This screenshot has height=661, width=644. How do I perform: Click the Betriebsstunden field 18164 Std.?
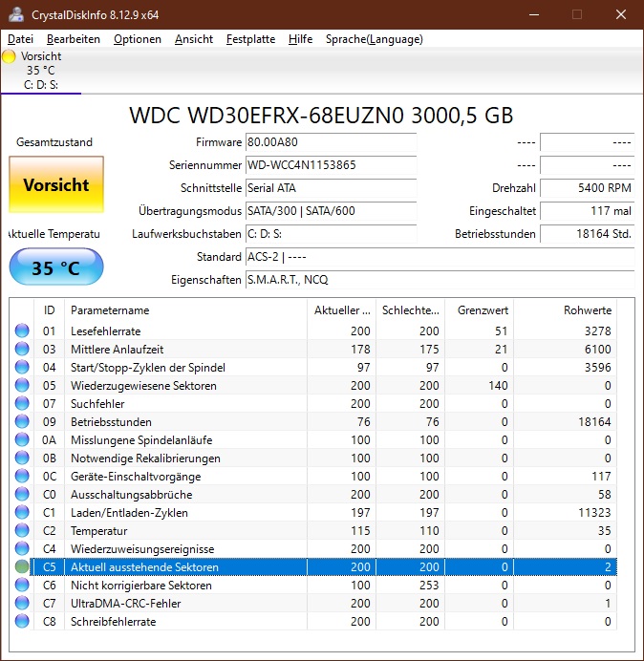tap(587, 233)
